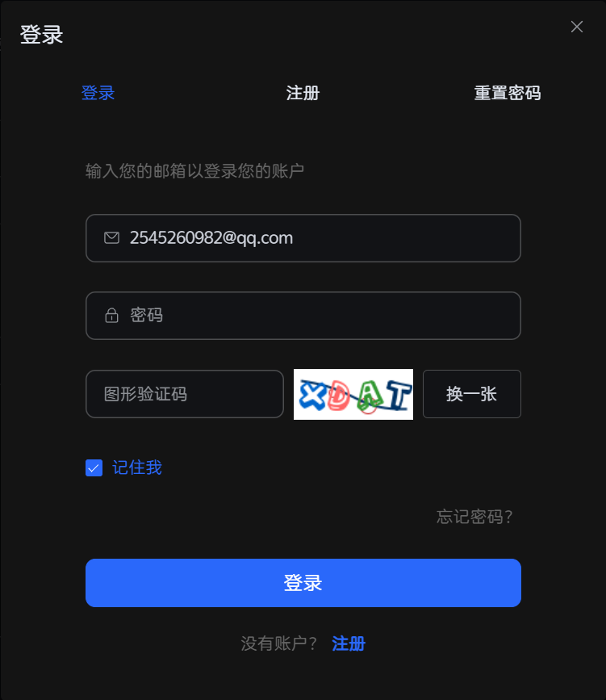Viewport: 606px width, 700px height.
Task: Uncheck the 记住我 checkbox
Action: pyautogui.click(x=94, y=467)
